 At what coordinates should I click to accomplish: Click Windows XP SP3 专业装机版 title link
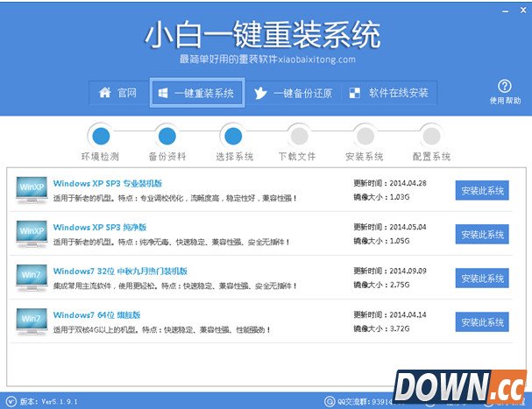[108, 183]
